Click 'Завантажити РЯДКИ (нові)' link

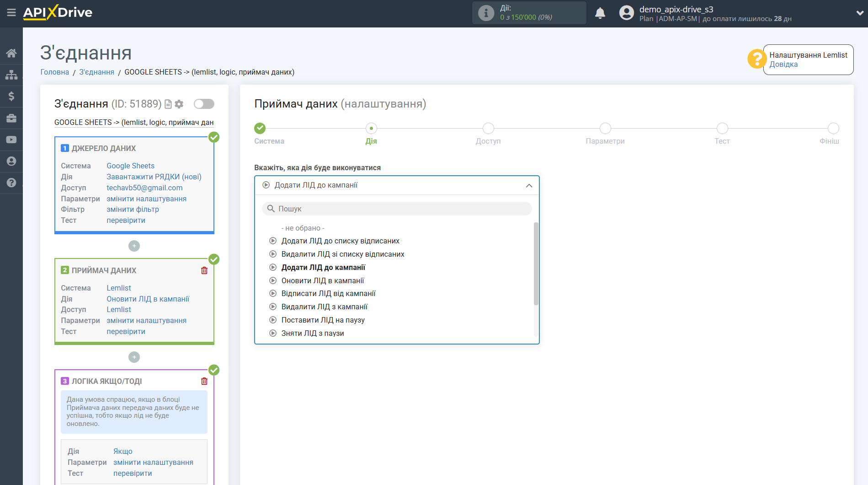154,177
